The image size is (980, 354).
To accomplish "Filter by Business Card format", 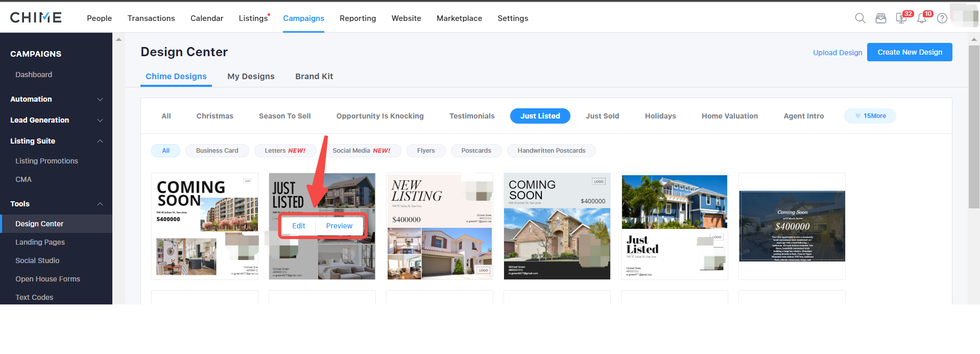I will tap(217, 151).
